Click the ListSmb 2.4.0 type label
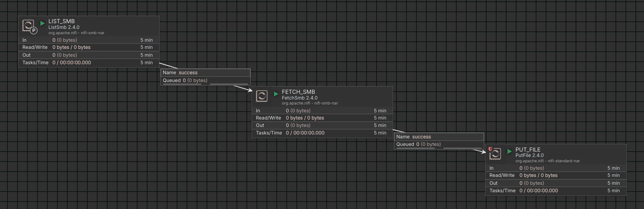The image size is (644, 209). [64, 27]
